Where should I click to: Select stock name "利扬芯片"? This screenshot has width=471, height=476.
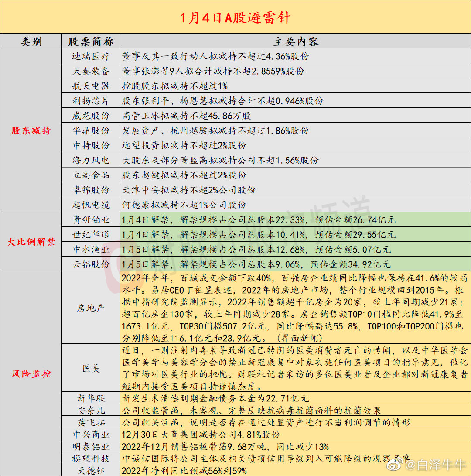[91, 101]
